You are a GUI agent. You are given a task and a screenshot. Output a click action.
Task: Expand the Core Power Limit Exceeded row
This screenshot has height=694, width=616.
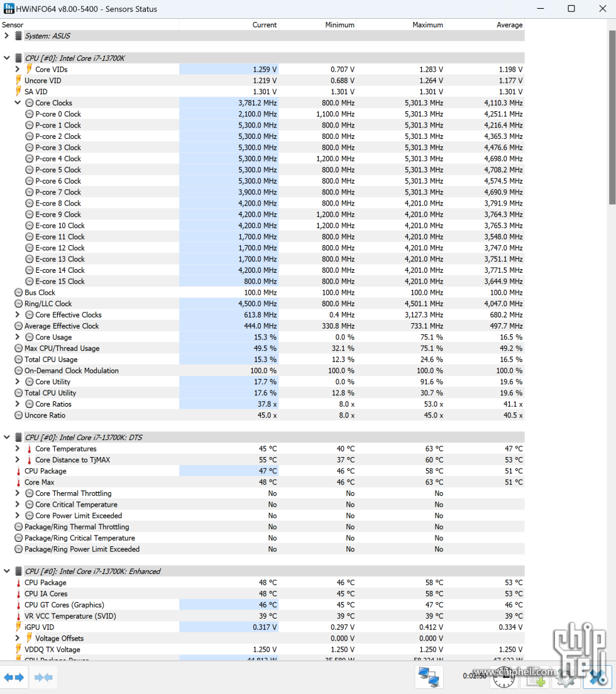coord(17,515)
